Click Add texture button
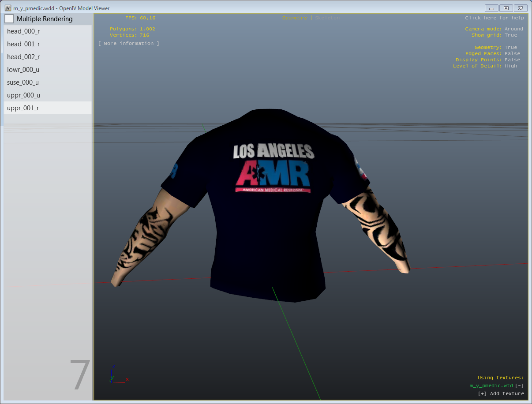 coord(501,394)
